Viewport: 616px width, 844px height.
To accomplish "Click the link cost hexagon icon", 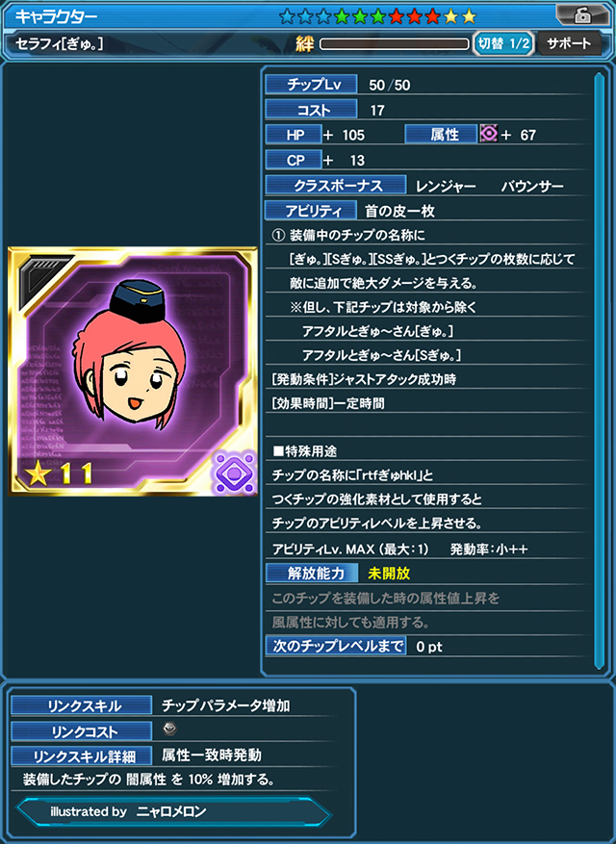I will pyautogui.click(x=169, y=729).
